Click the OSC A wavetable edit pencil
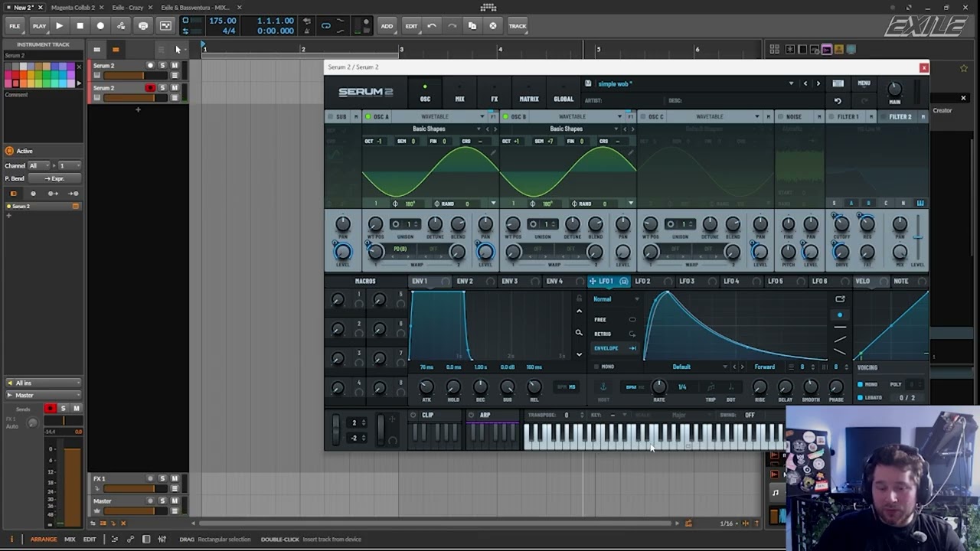980x551 pixels. (x=494, y=154)
